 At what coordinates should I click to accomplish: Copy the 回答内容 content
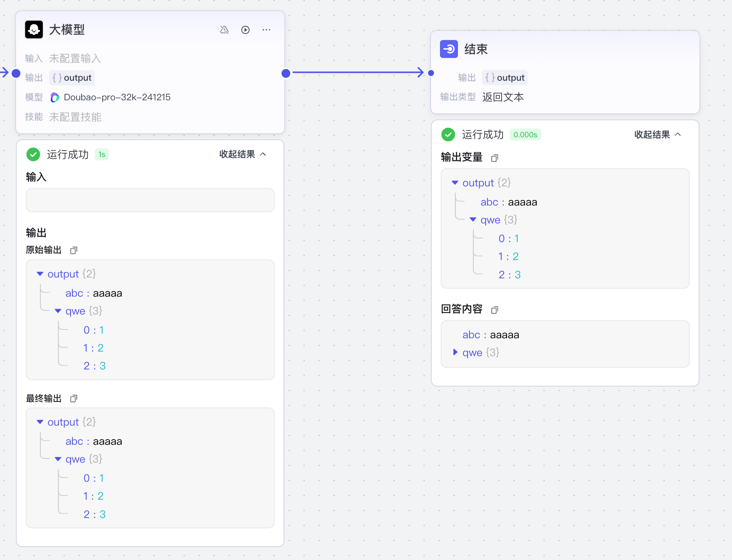point(495,310)
